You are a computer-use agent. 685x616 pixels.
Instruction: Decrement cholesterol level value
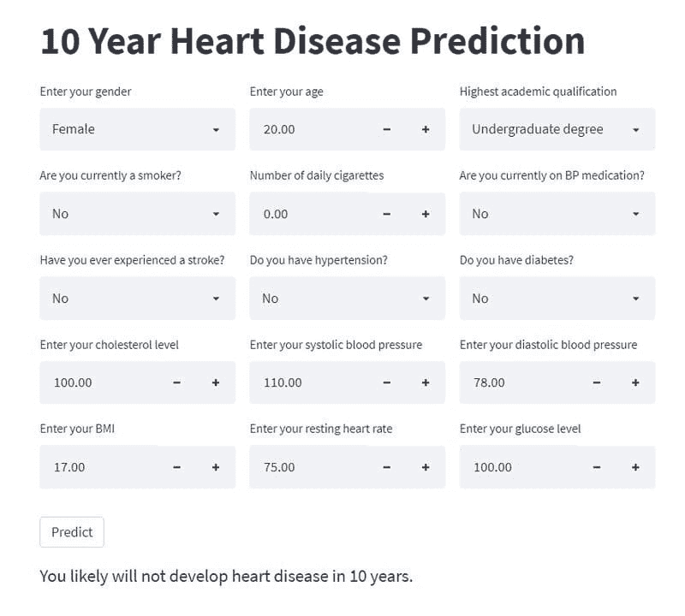[177, 382]
